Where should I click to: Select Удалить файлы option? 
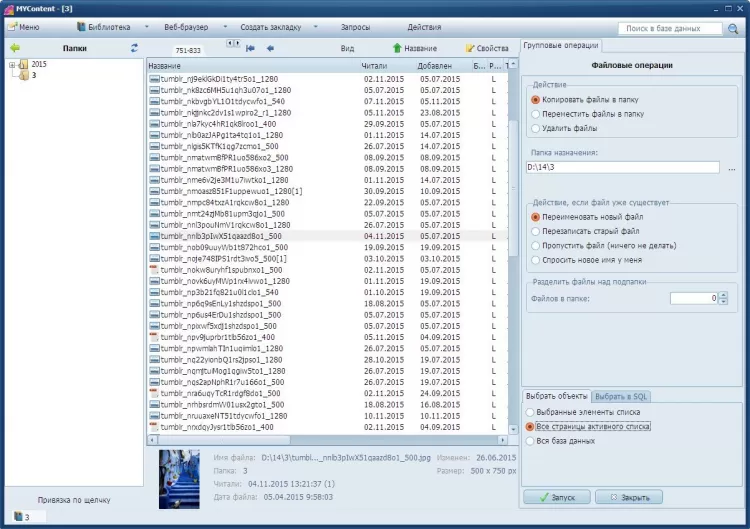pos(564,129)
